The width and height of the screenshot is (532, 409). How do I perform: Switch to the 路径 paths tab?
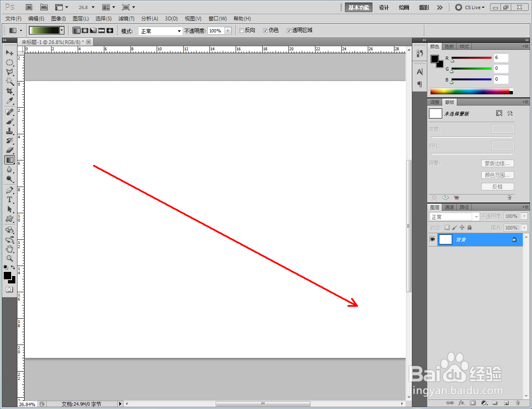point(464,207)
